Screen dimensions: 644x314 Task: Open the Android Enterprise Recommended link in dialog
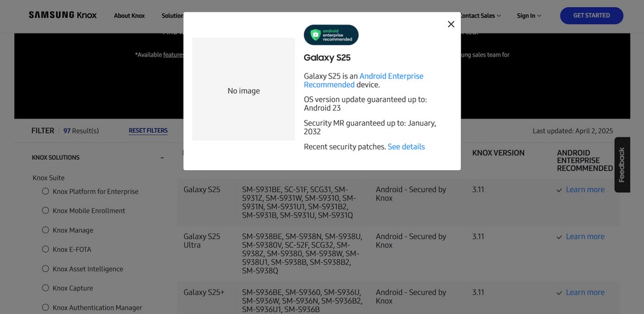pos(363,81)
